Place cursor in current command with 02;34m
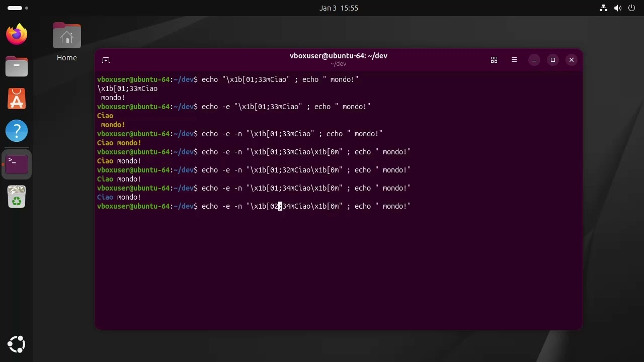This screenshot has height=362, width=644. [x=254, y=206]
